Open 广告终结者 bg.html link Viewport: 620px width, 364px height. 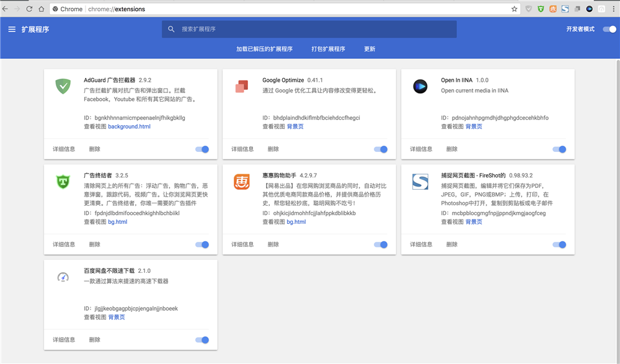118,222
